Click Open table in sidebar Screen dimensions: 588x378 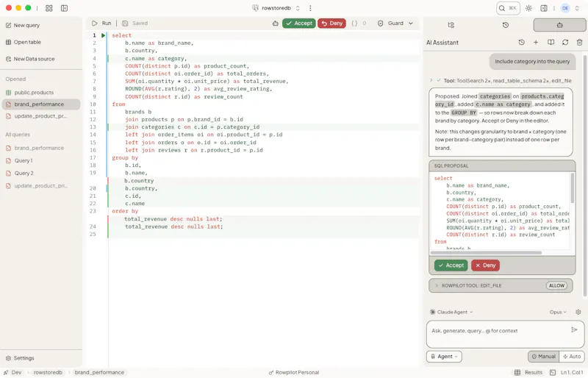coord(24,42)
